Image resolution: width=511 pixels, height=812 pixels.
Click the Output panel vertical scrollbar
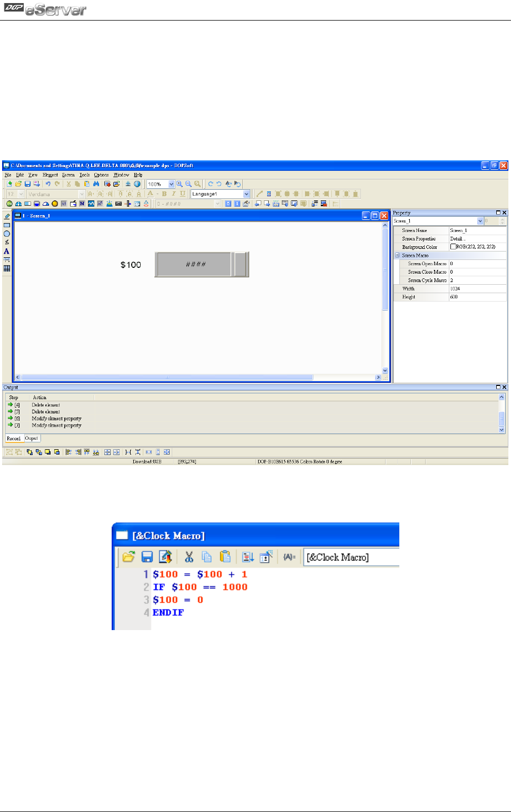(x=502, y=413)
